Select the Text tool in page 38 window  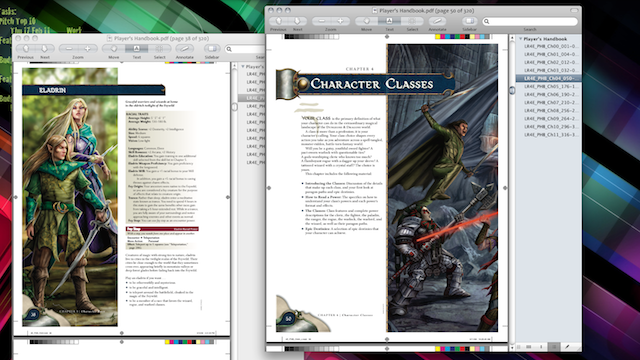pyautogui.click(x=136, y=49)
